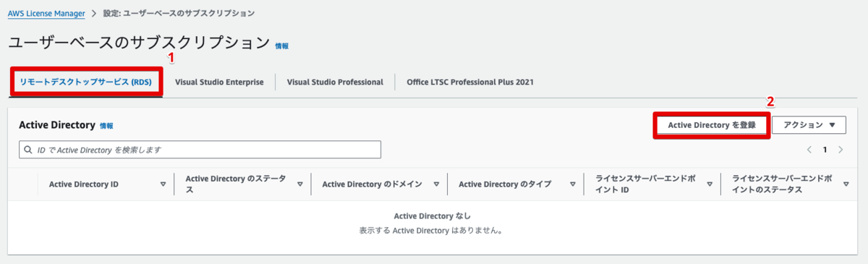Sort by ライセンスサーバーエンドポイント ID column arrow
868x264 pixels.
710,184
